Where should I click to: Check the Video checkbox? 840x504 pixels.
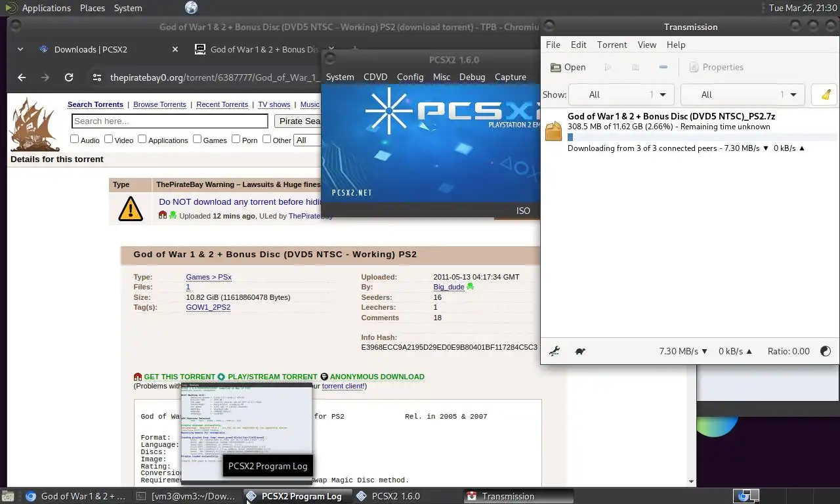pyautogui.click(x=109, y=139)
